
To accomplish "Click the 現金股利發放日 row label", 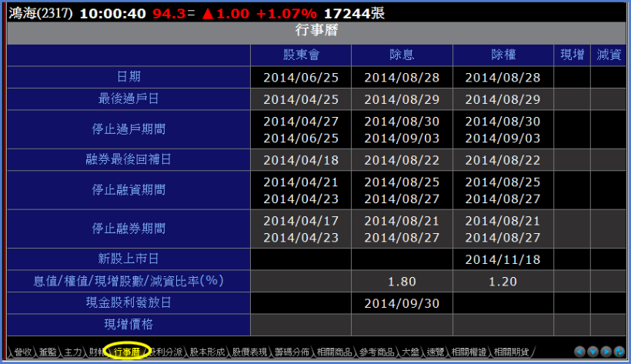I will tap(129, 302).
